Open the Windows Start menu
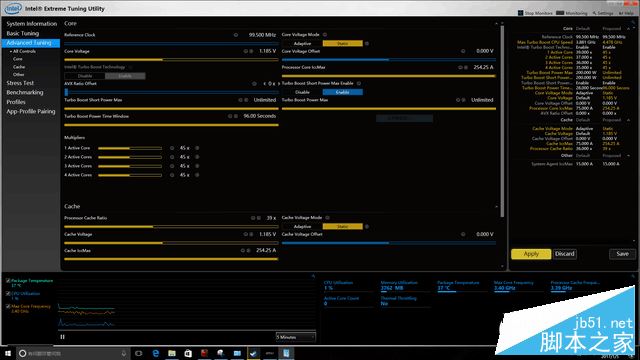The width and height of the screenshot is (640, 360). pos(8,353)
